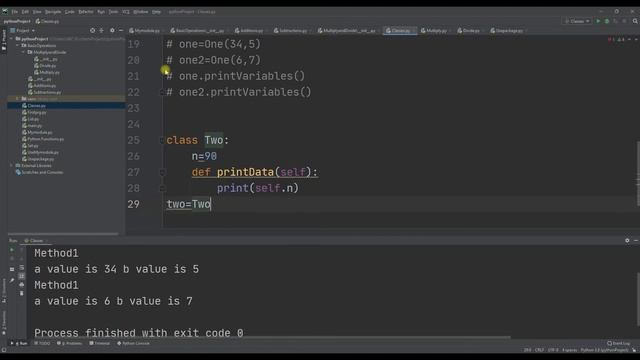Open the Event Log in the status bar
Screen dimensions: 640x360
[x=618, y=344]
